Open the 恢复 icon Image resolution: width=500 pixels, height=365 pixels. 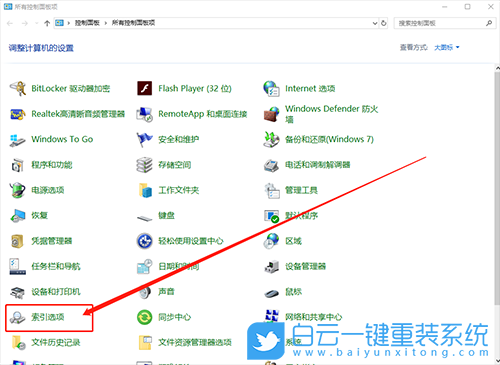(18, 216)
